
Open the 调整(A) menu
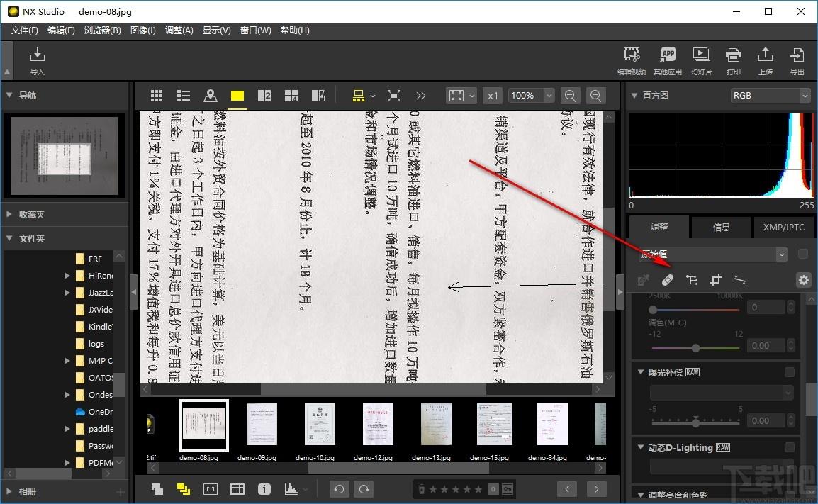[179, 30]
